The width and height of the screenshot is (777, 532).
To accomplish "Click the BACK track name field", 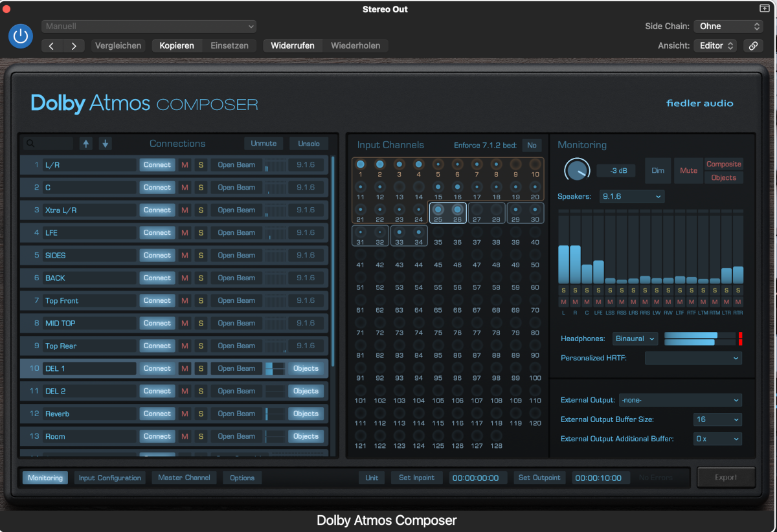I will pos(89,278).
